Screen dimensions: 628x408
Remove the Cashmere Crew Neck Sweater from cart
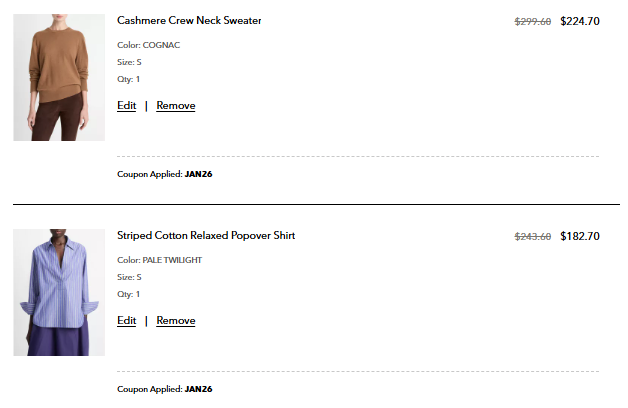[176, 106]
